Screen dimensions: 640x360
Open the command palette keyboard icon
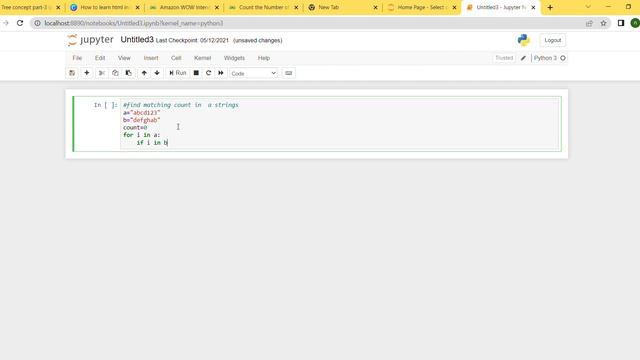pos(289,73)
